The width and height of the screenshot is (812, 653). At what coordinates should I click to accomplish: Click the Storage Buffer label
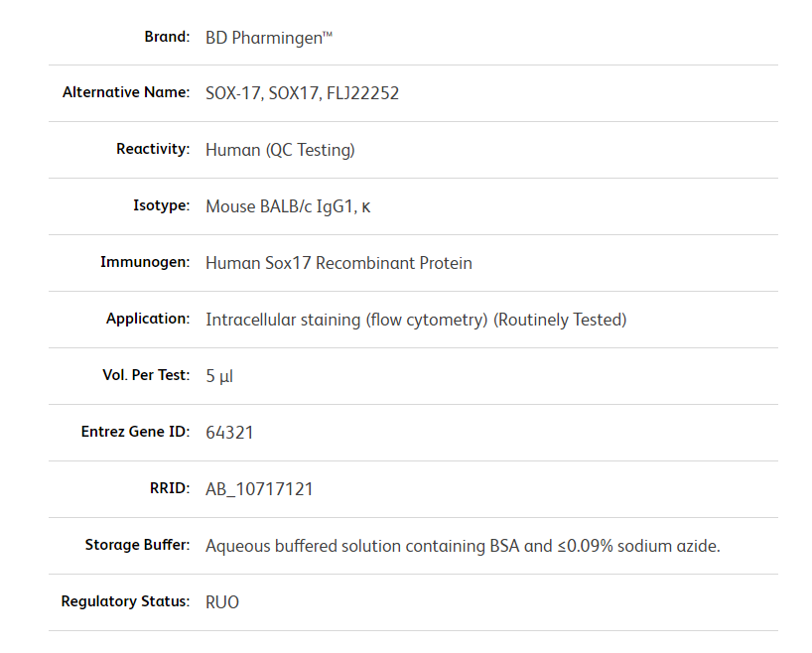[x=137, y=545]
